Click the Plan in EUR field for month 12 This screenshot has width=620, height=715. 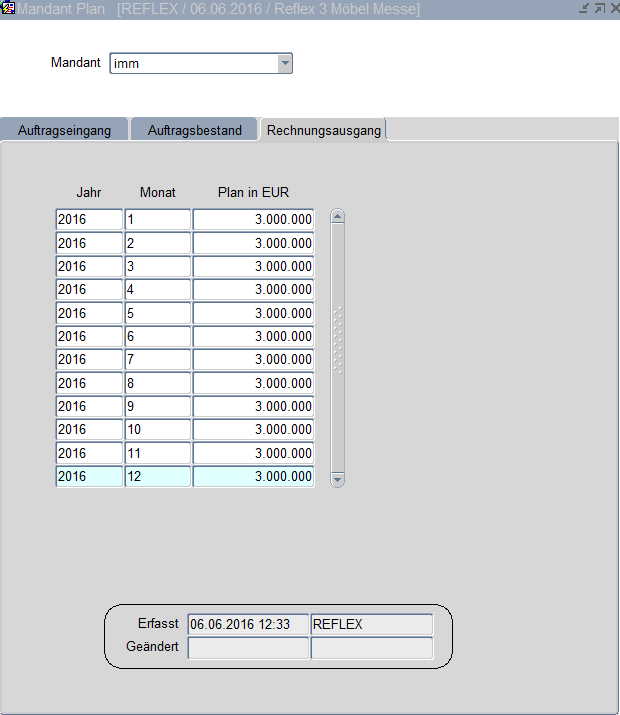pos(253,477)
